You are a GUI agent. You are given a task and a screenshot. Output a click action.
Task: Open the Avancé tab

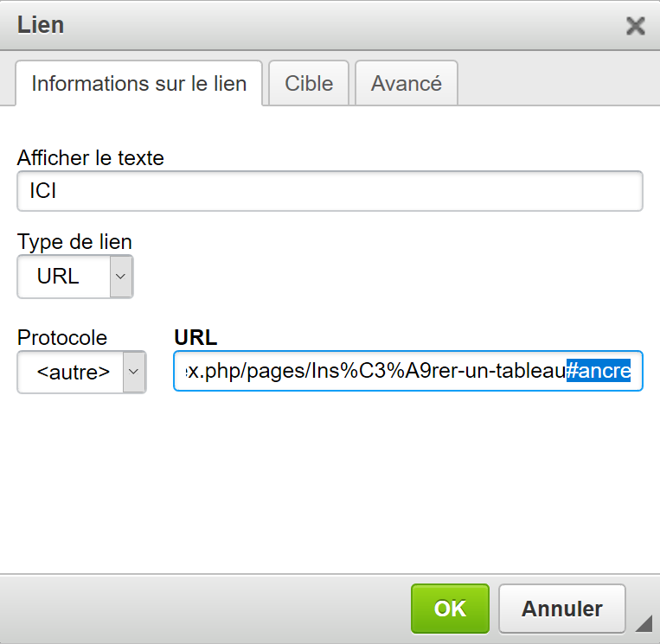click(x=407, y=83)
